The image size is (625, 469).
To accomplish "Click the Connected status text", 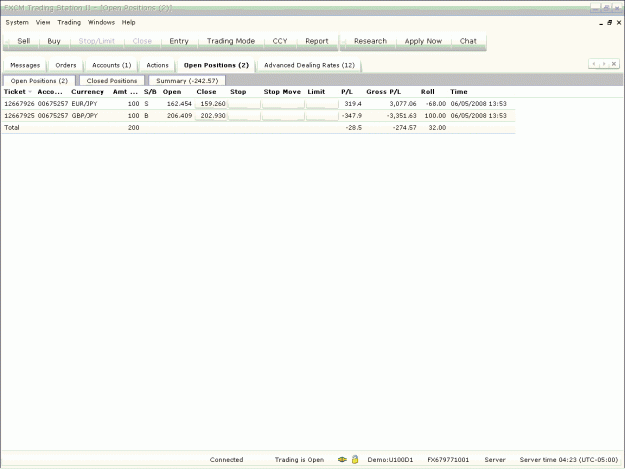I will pos(226,459).
